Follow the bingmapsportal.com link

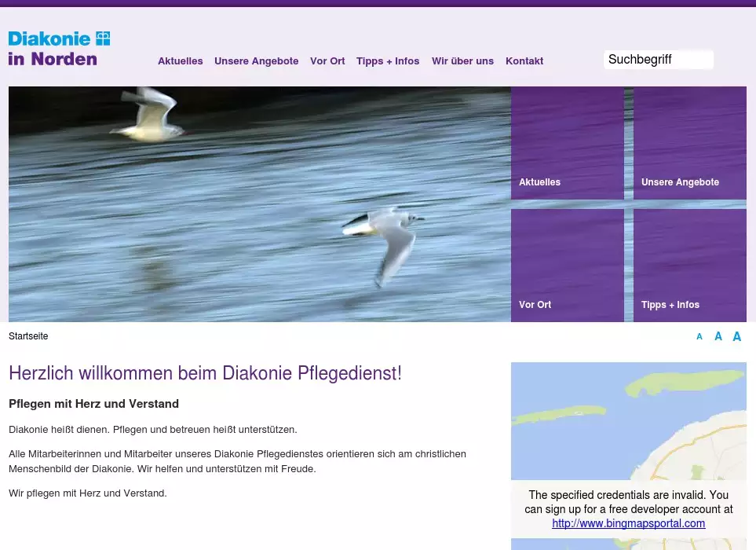tap(628, 523)
